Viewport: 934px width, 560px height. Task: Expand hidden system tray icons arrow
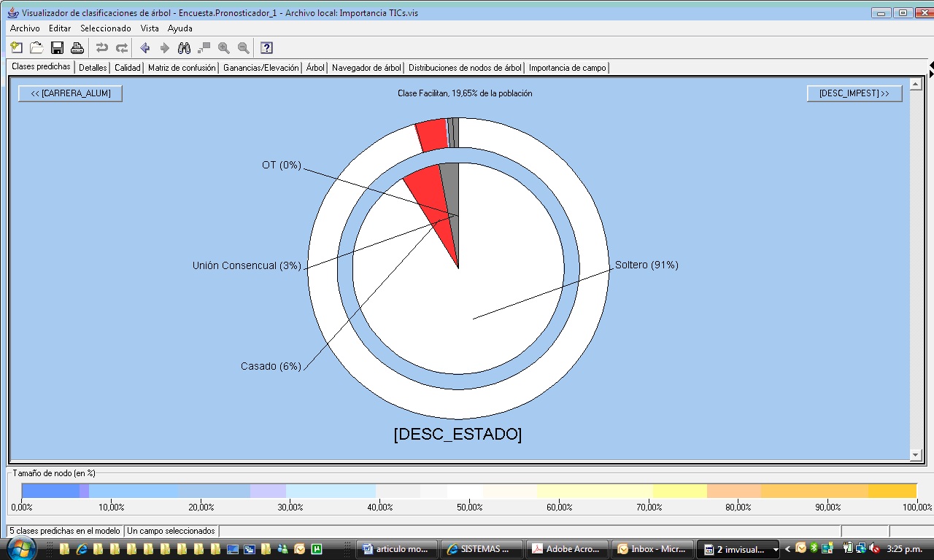tap(787, 549)
